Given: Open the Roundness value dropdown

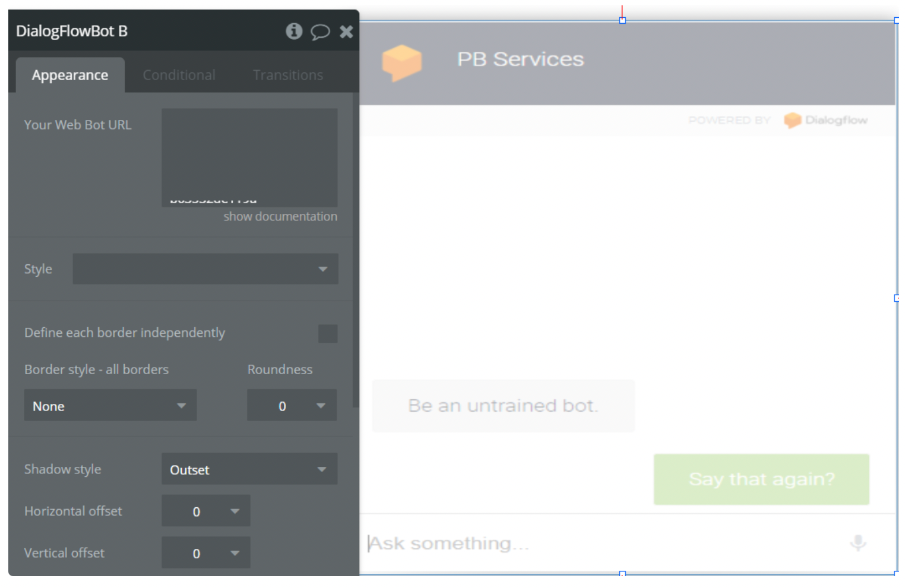Looking at the screenshot, I should pyautogui.click(x=292, y=405).
